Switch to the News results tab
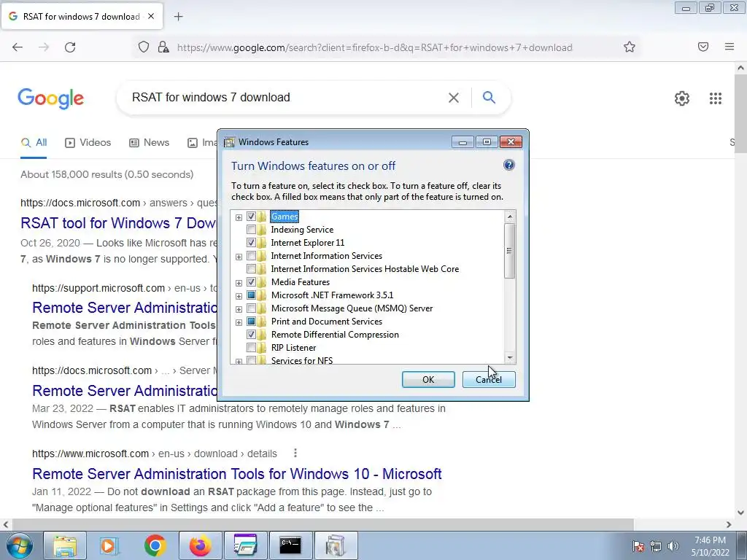Viewport: 747px width, 560px height. pos(149,142)
